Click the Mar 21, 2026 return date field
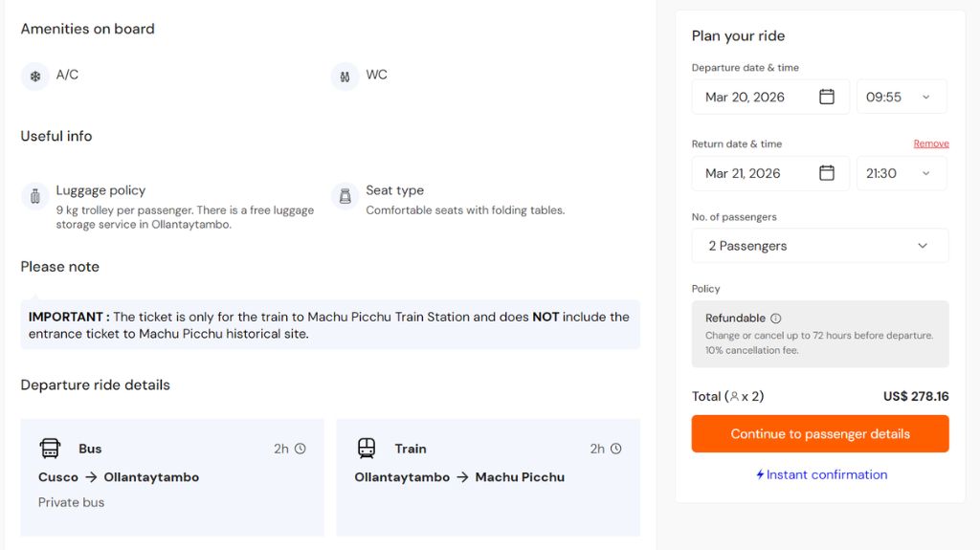 tap(756, 173)
